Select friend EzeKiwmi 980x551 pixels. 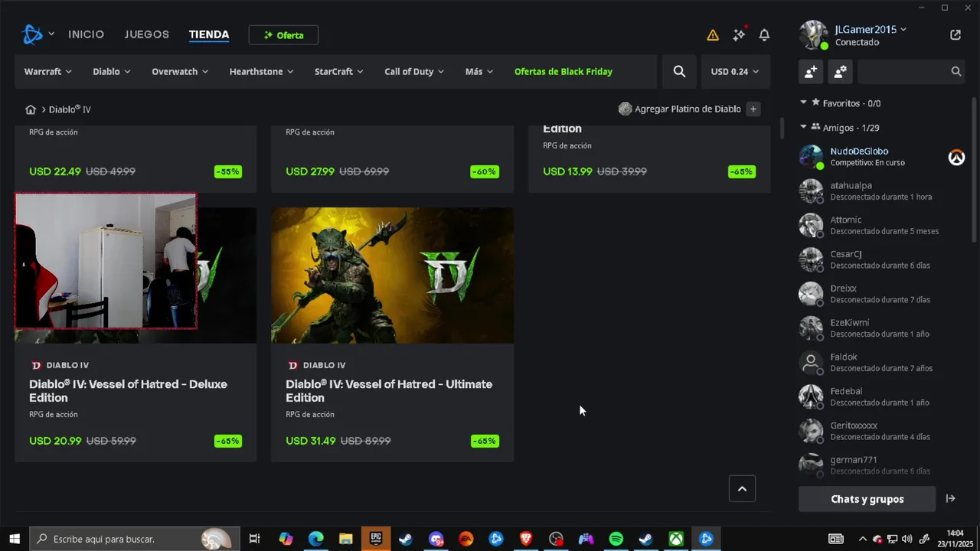click(882, 328)
